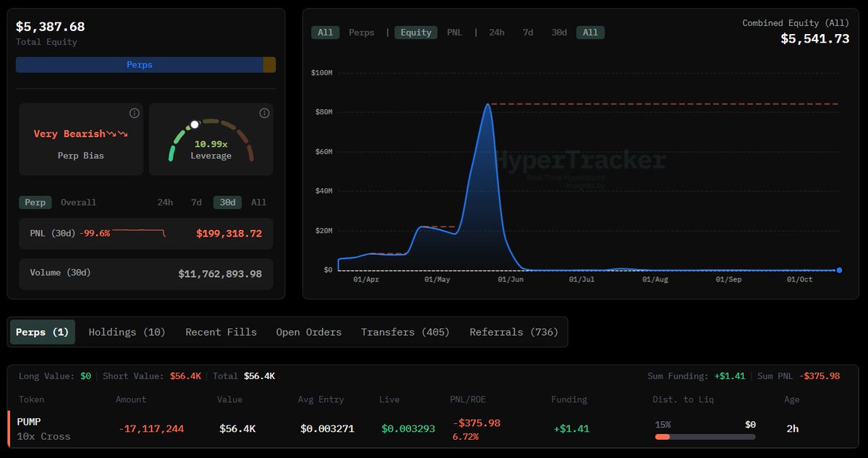
Task: Switch PNL scope to Overall
Action: tap(78, 203)
